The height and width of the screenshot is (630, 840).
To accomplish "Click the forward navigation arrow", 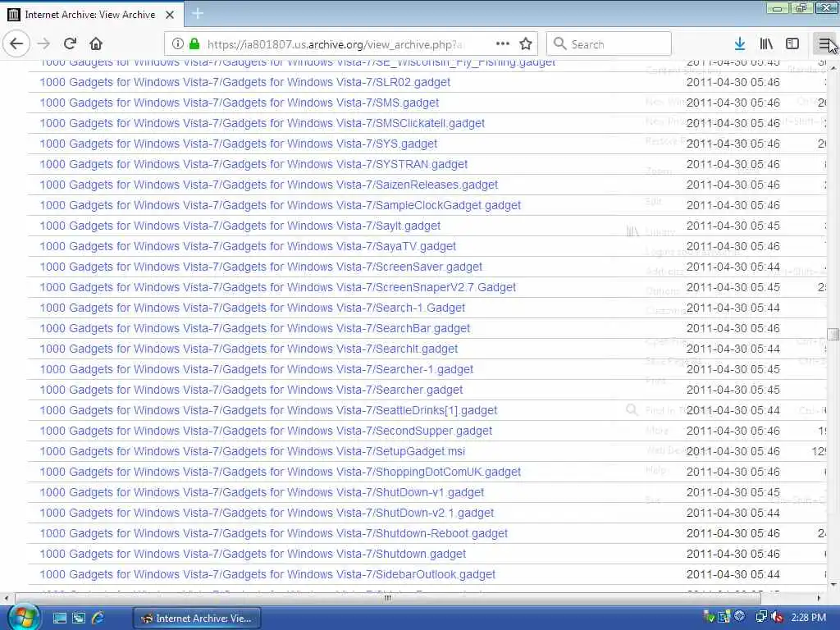I will (44, 44).
